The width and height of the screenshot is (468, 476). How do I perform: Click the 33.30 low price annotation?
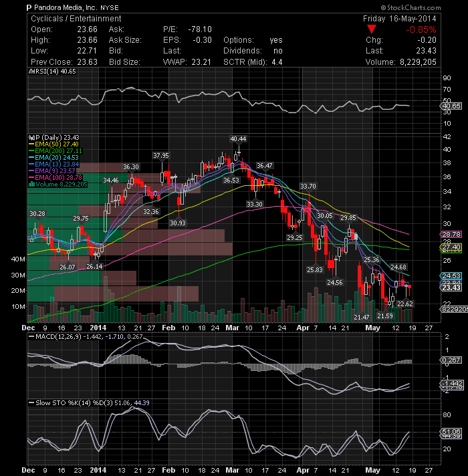254,205
